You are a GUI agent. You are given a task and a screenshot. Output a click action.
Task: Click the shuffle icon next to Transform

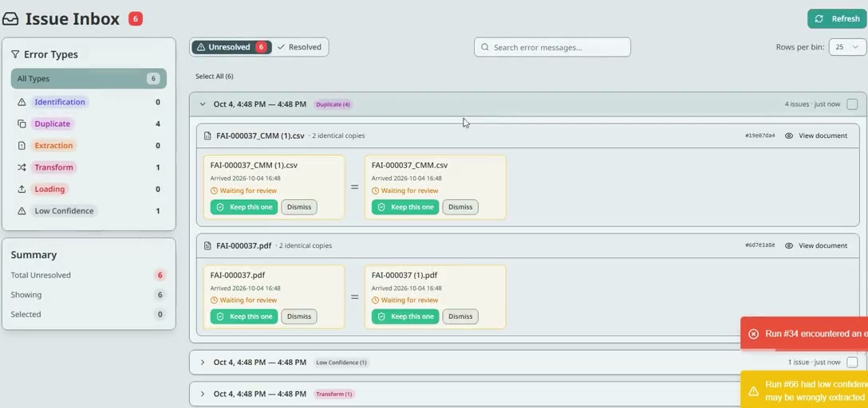[x=22, y=167]
